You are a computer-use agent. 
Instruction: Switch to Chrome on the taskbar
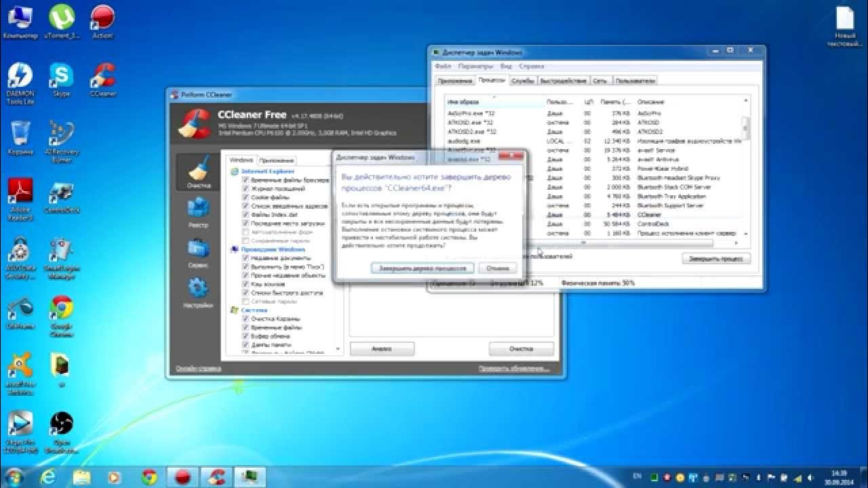149,477
